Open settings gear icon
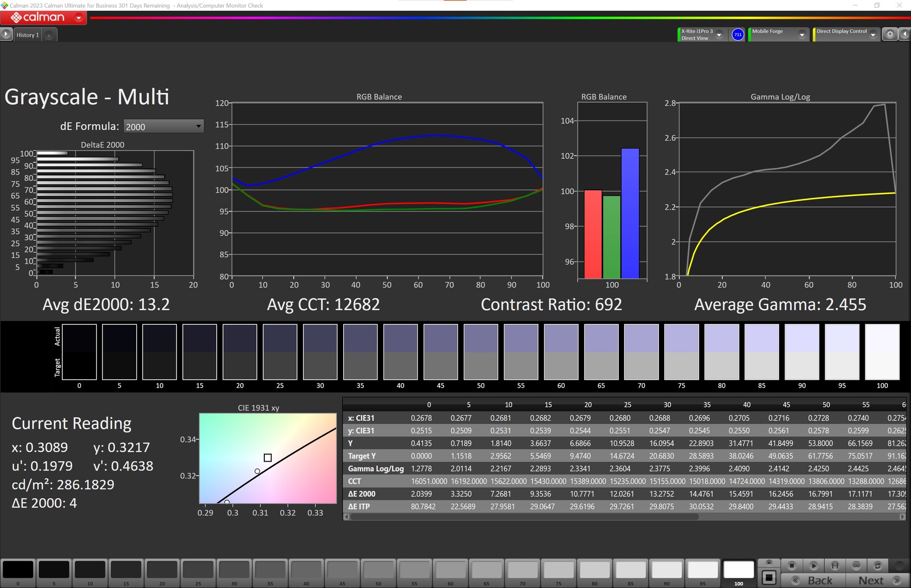Screen dimensions: 911x588 pos(890,34)
